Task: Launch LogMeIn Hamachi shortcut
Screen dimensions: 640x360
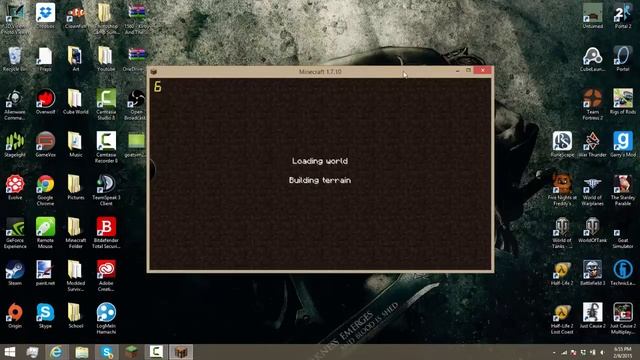Action: click(106, 318)
